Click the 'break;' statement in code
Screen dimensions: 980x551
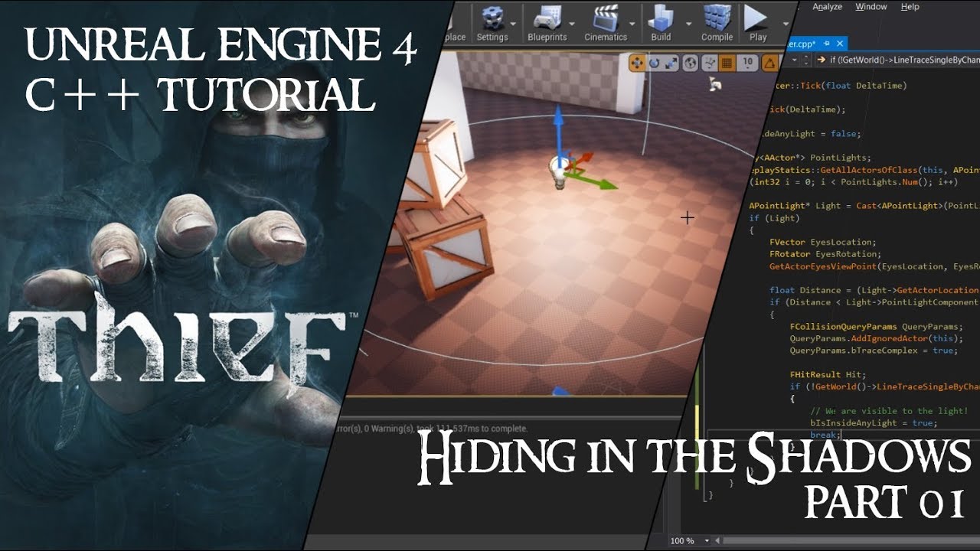825,435
